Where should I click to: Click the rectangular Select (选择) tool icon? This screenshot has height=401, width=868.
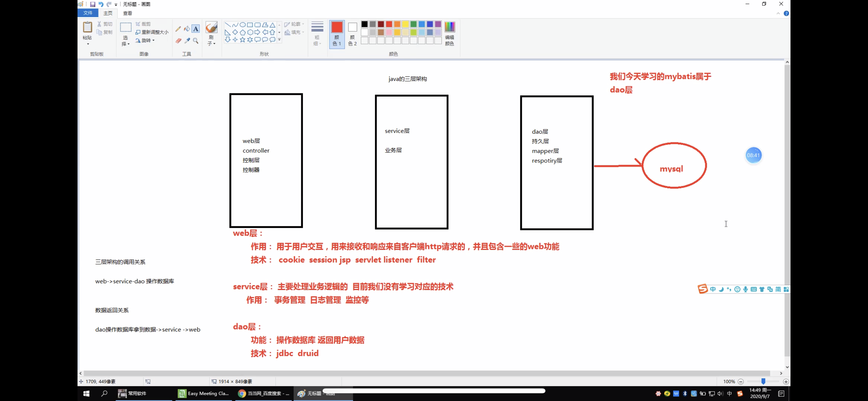point(126,27)
